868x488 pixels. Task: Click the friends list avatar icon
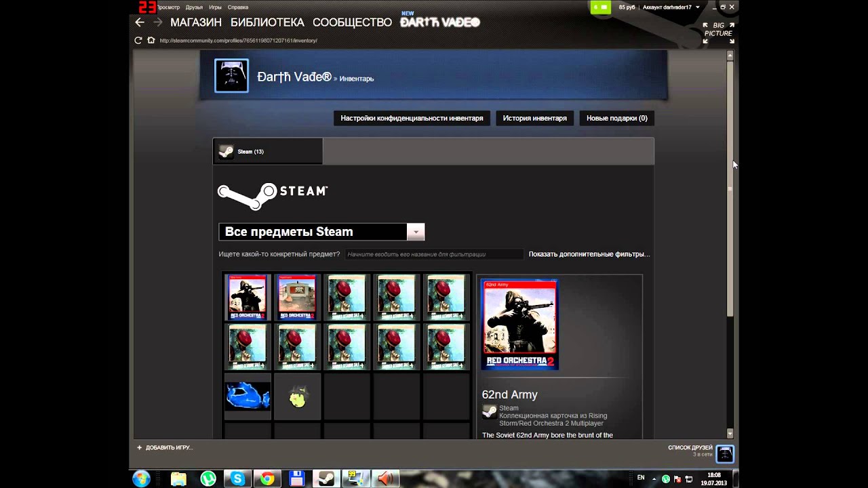click(x=725, y=453)
